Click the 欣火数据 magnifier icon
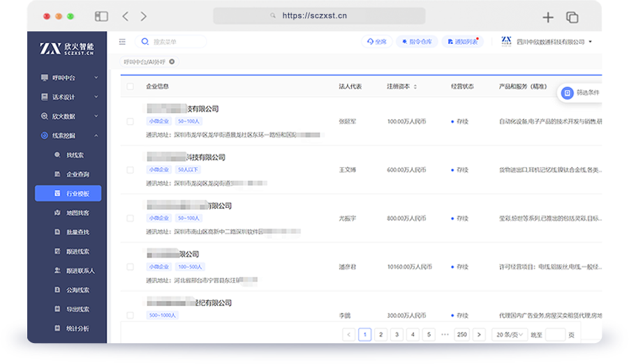 click(x=44, y=116)
